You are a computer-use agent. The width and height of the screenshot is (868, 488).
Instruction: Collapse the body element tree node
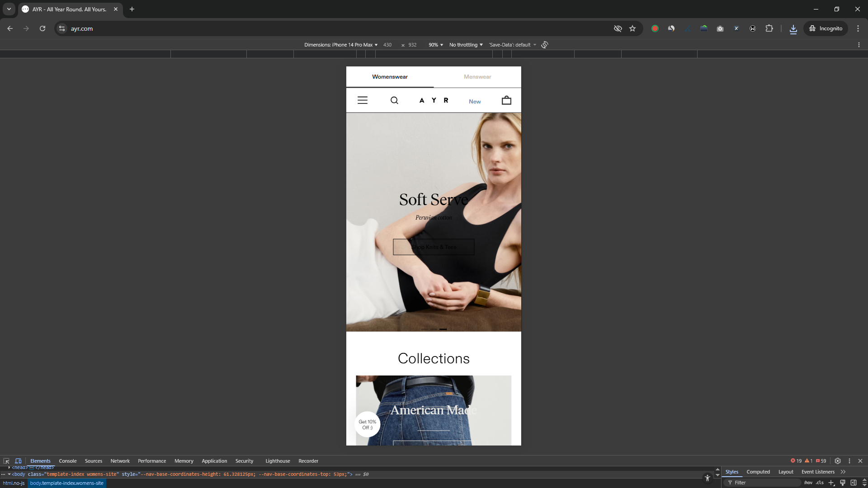point(9,474)
